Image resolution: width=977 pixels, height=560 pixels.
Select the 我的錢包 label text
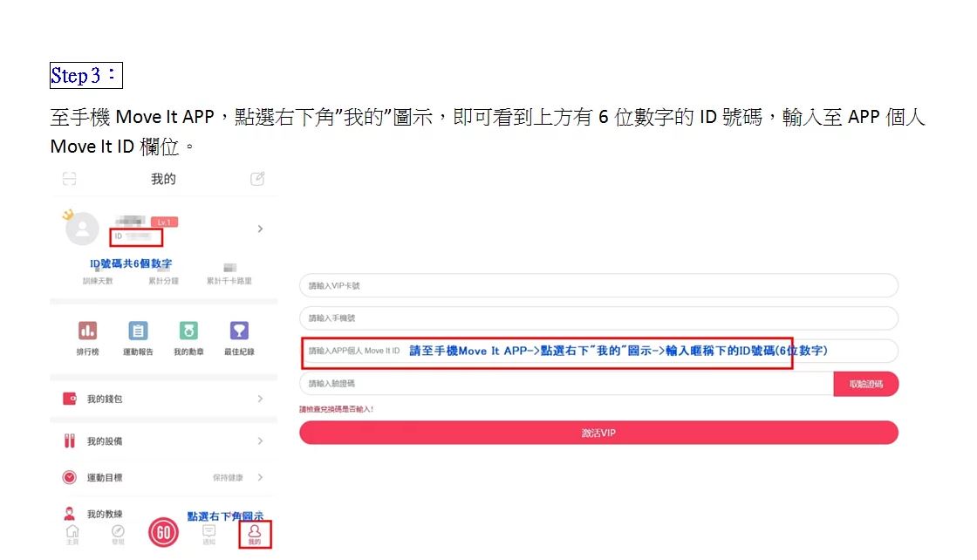[x=105, y=399]
